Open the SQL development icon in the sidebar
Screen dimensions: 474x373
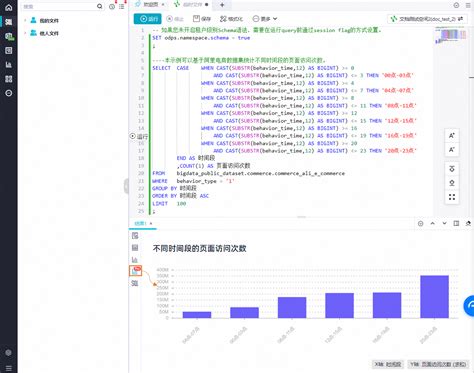pyautogui.click(x=9, y=22)
